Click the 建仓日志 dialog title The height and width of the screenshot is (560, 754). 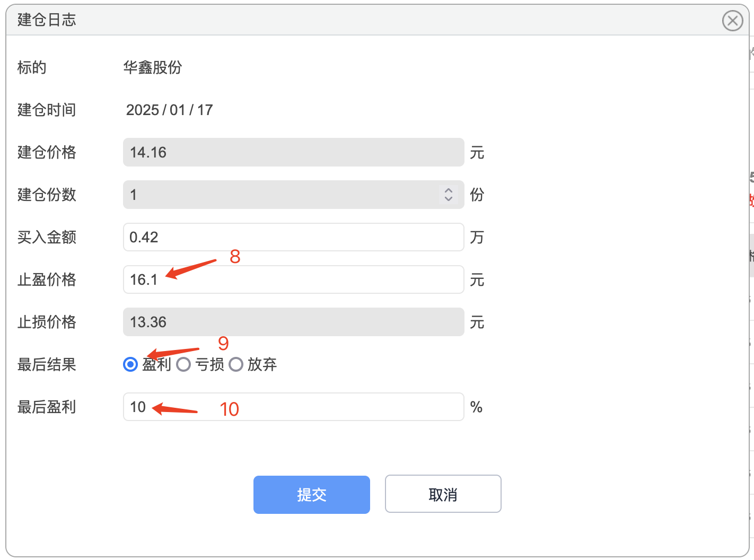(x=47, y=20)
